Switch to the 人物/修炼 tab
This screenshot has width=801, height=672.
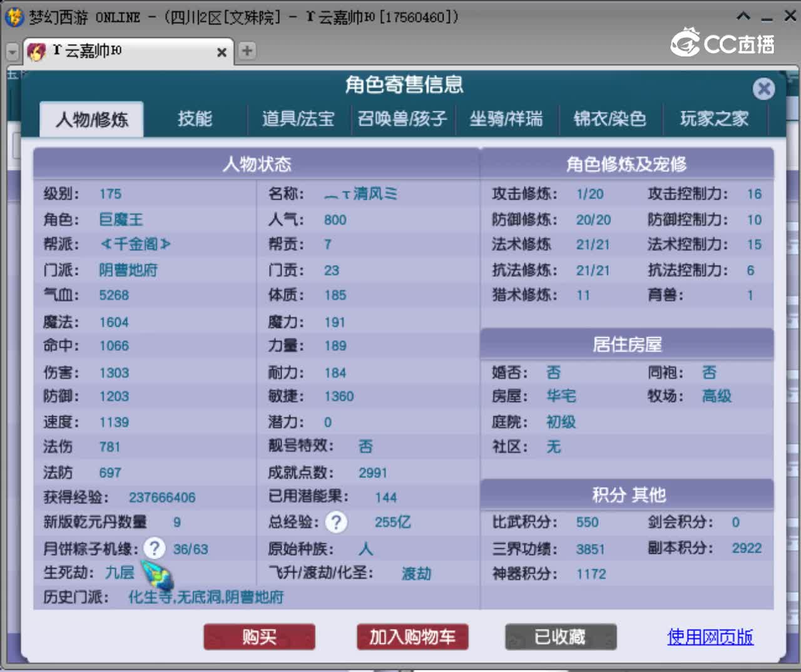pos(92,119)
